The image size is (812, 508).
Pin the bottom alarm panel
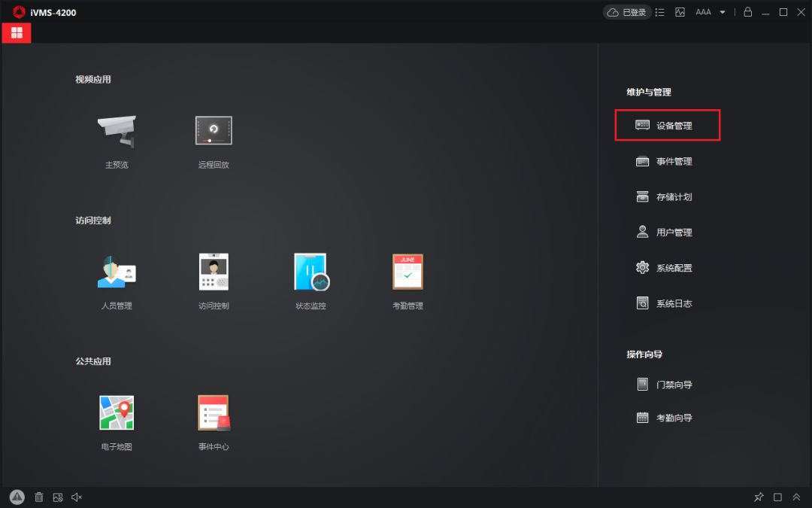coord(759,497)
